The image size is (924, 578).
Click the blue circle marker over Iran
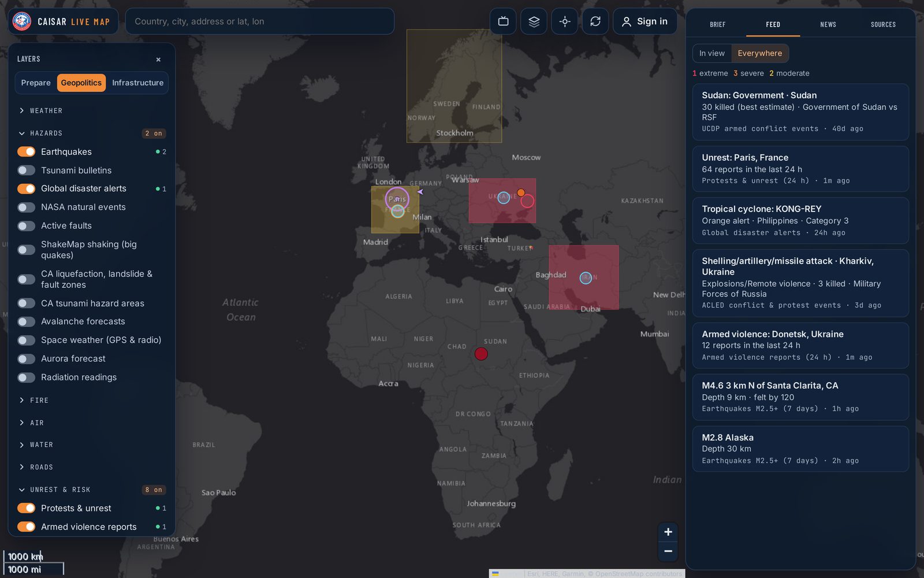[x=586, y=278]
